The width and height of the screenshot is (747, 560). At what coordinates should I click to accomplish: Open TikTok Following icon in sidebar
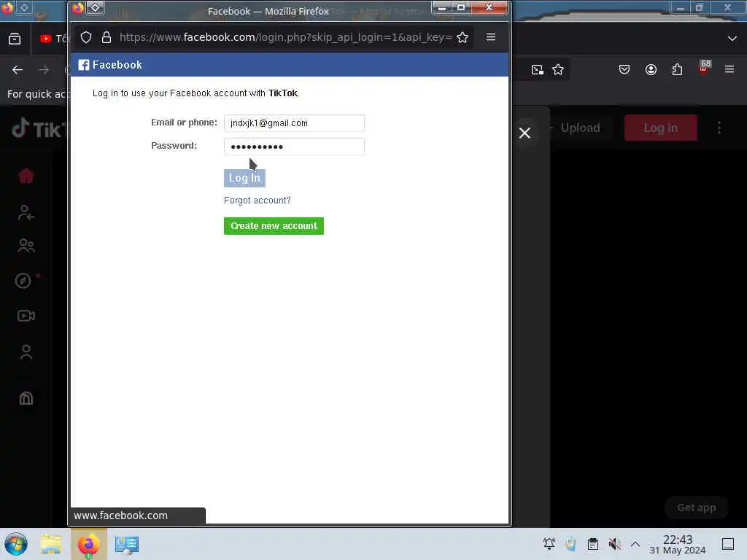click(x=26, y=212)
